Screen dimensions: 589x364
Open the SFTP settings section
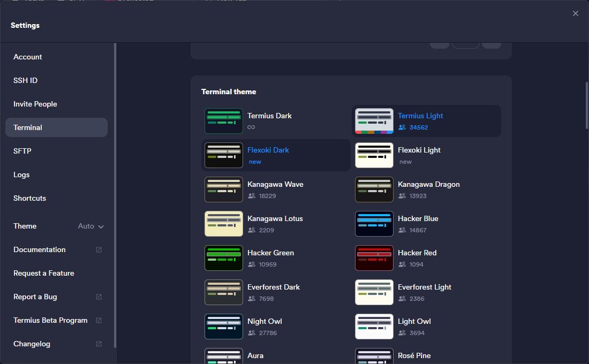coord(56,151)
